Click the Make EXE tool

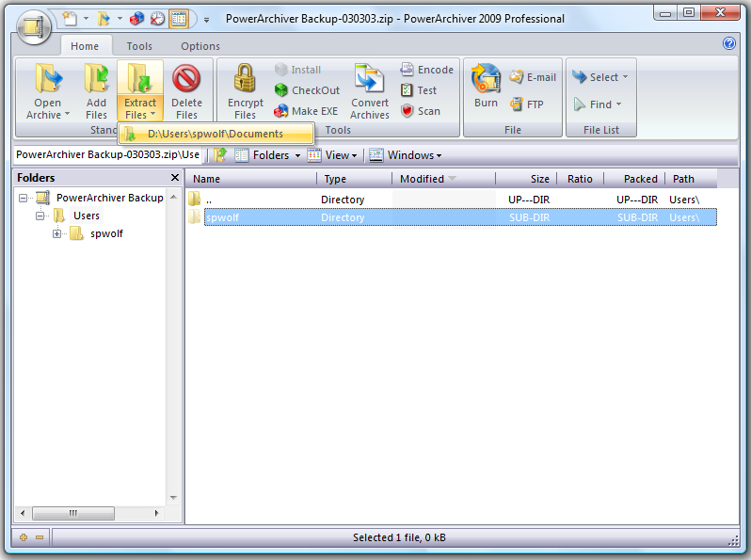306,111
